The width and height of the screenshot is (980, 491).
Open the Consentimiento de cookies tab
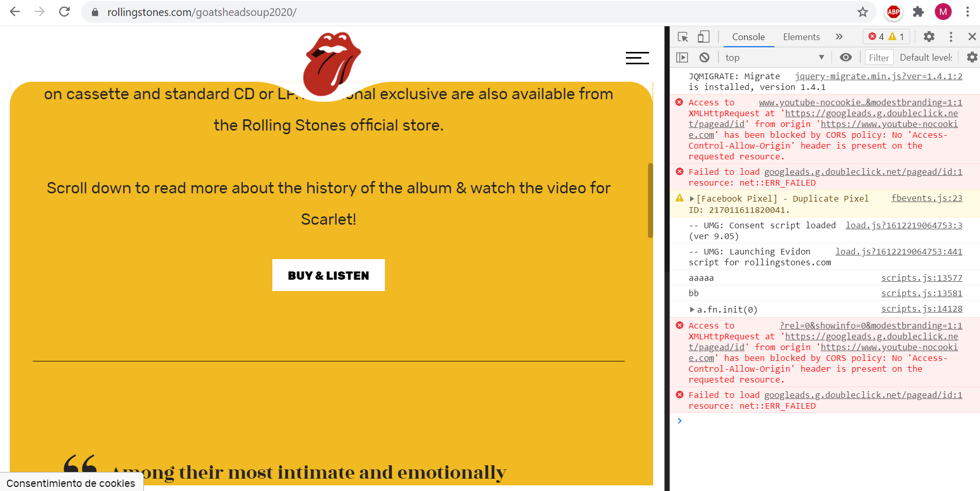tap(71, 483)
